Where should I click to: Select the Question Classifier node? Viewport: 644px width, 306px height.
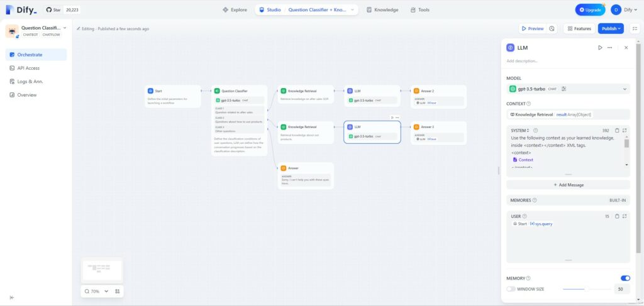pos(240,120)
